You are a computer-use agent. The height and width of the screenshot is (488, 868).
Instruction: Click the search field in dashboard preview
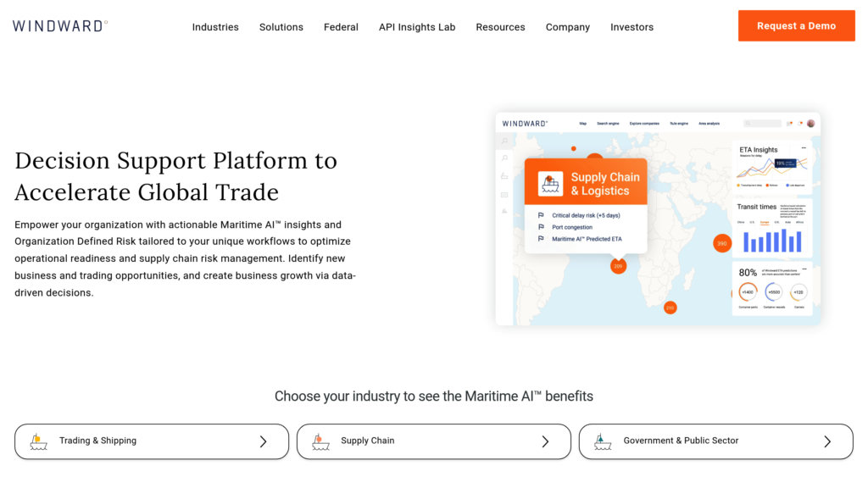pos(763,124)
